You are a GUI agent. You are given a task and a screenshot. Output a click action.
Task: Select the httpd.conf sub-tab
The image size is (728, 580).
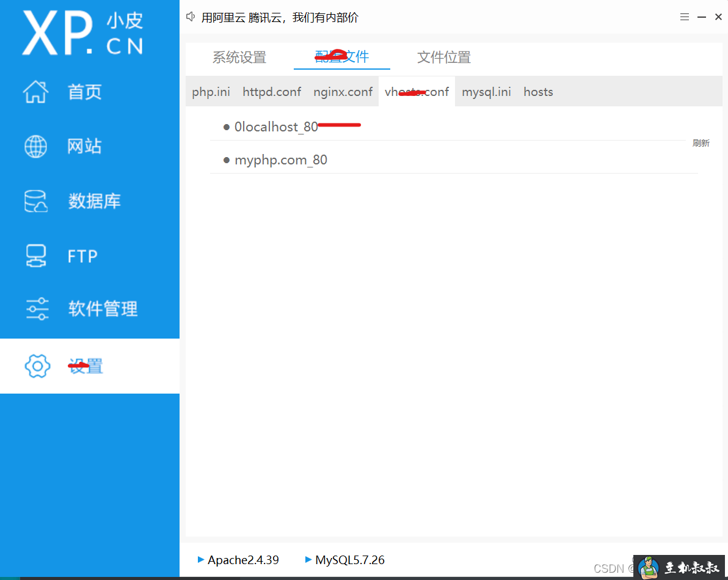[x=272, y=92]
